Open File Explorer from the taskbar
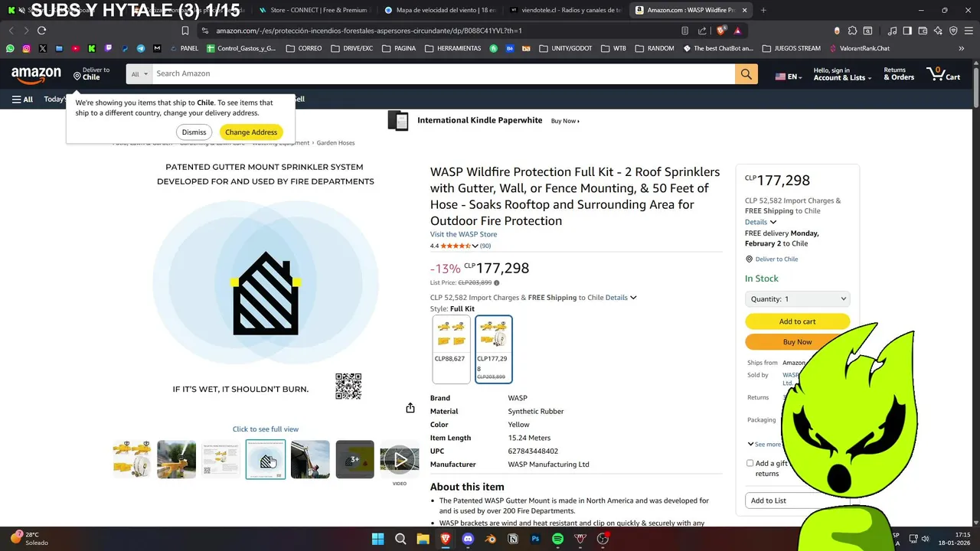The width and height of the screenshot is (980, 551). tap(423, 539)
